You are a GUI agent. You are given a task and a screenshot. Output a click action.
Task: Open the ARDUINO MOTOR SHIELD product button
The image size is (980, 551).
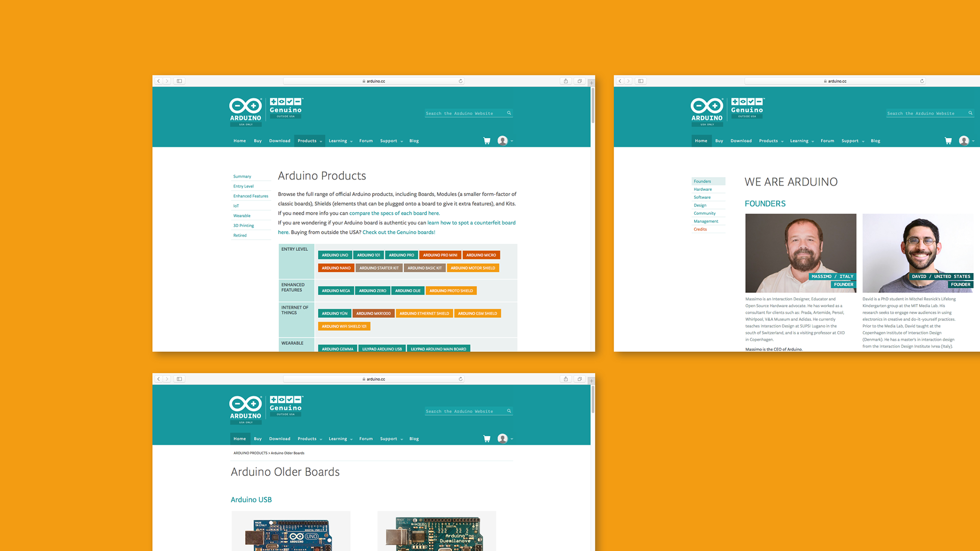coord(473,268)
